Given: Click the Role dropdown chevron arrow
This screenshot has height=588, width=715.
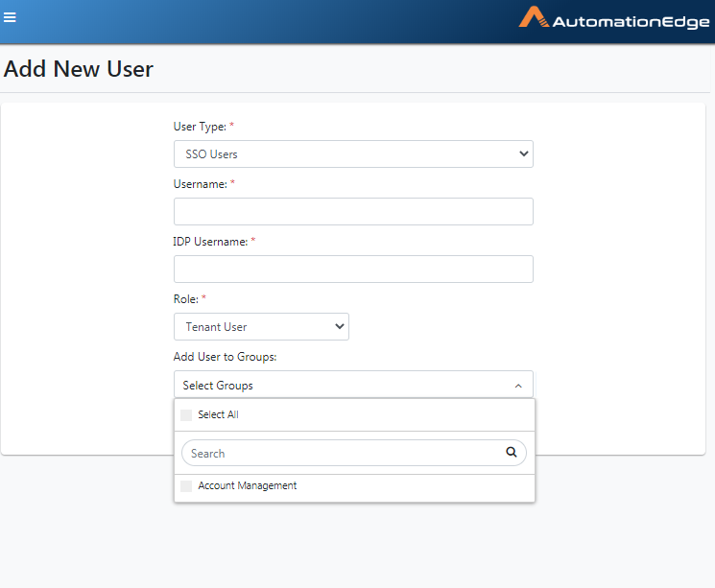Looking at the screenshot, I should 339,326.
